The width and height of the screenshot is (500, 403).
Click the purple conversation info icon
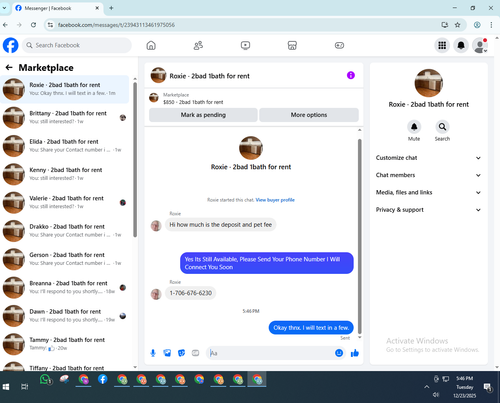351,75
